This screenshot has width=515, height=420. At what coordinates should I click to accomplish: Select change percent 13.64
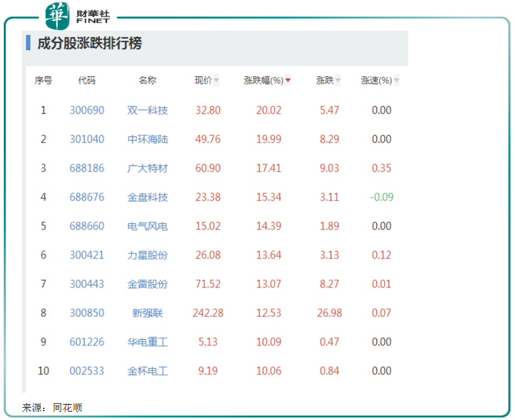tap(269, 255)
